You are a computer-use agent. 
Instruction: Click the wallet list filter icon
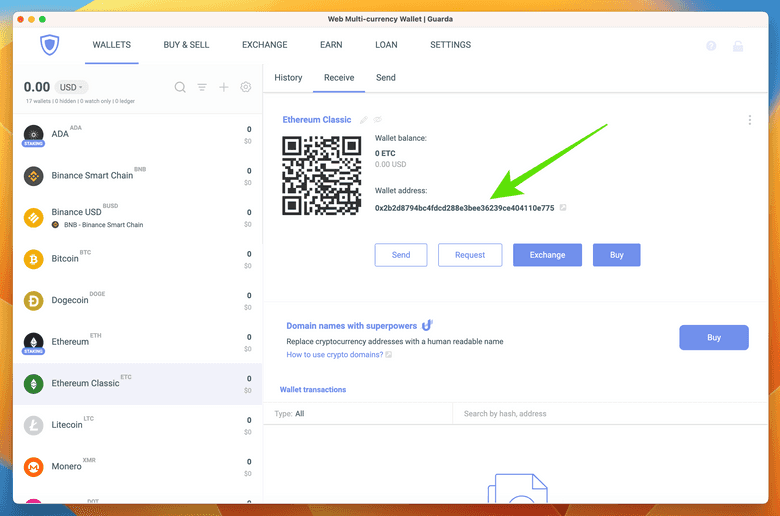coord(202,87)
